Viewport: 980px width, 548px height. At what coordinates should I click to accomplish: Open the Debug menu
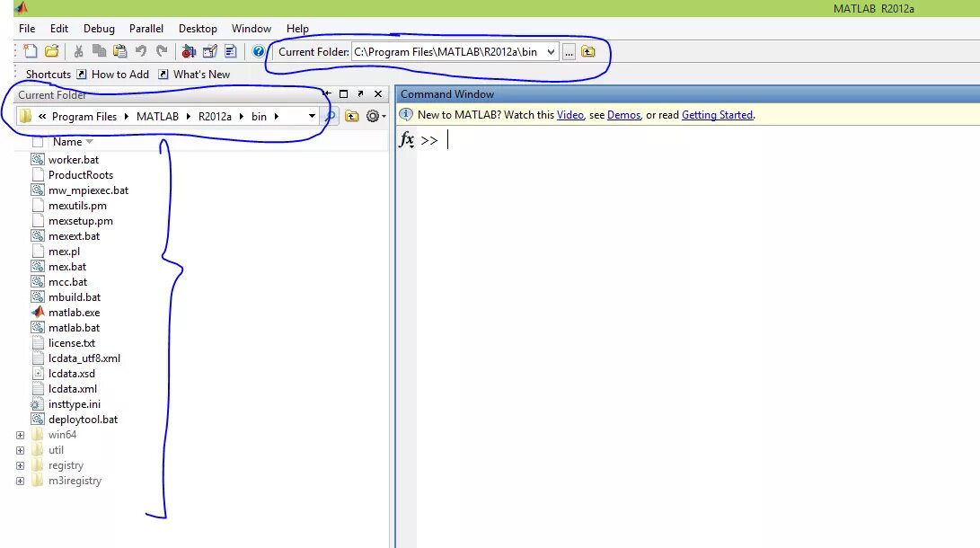[x=99, y=29]
